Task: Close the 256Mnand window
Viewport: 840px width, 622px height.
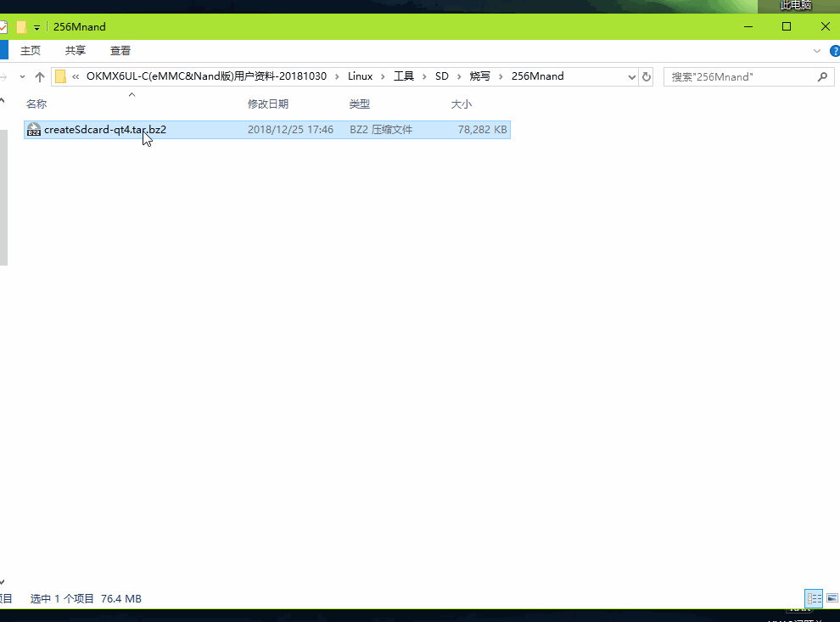Action: coord(825,27)
